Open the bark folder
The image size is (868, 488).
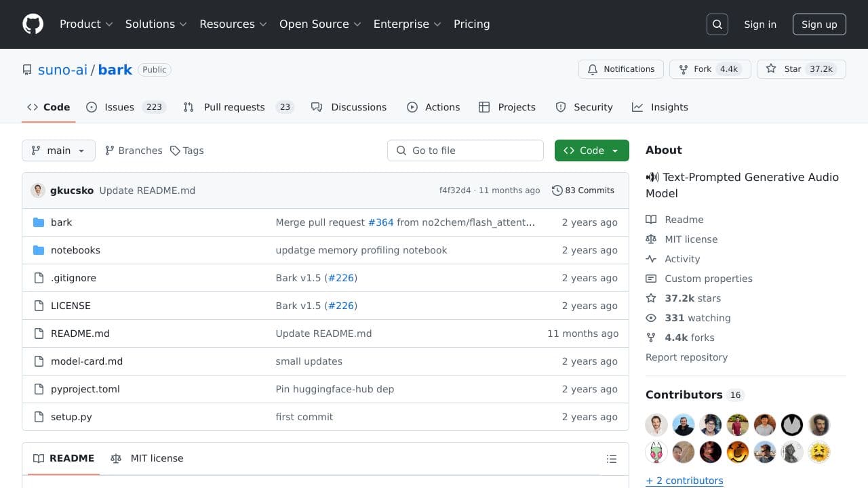[x=61, y=222]
